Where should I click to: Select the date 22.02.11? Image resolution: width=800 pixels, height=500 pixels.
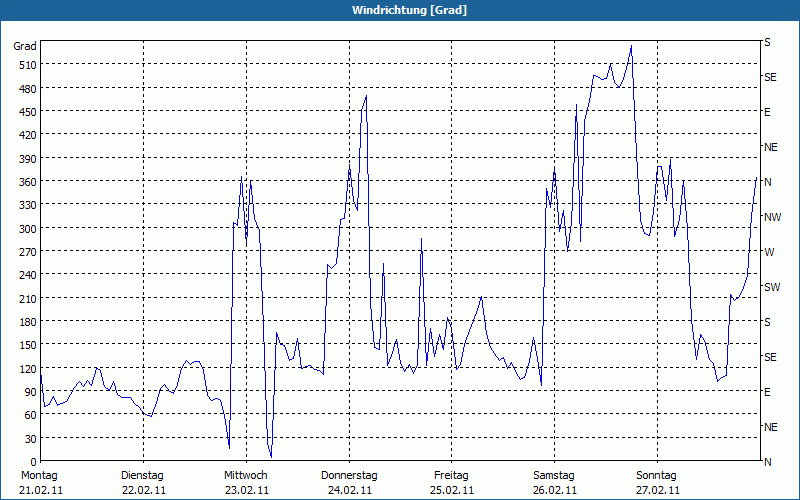[144, 490]
